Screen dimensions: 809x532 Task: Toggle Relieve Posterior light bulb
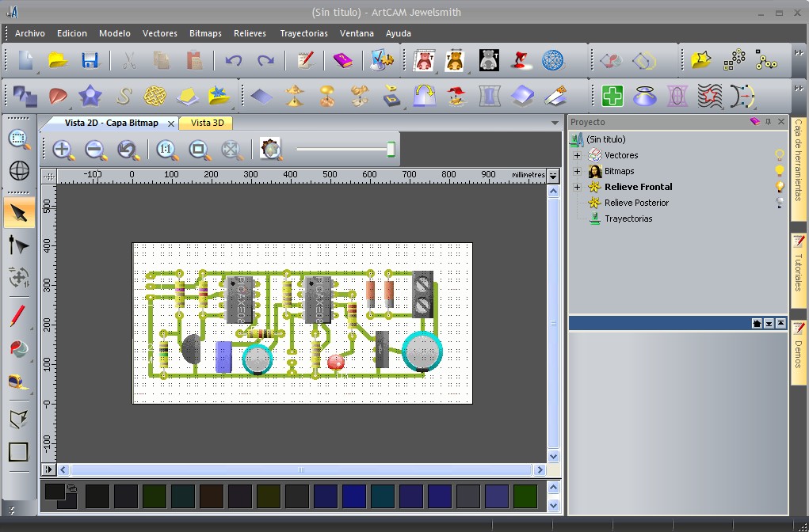coord(780,203)
